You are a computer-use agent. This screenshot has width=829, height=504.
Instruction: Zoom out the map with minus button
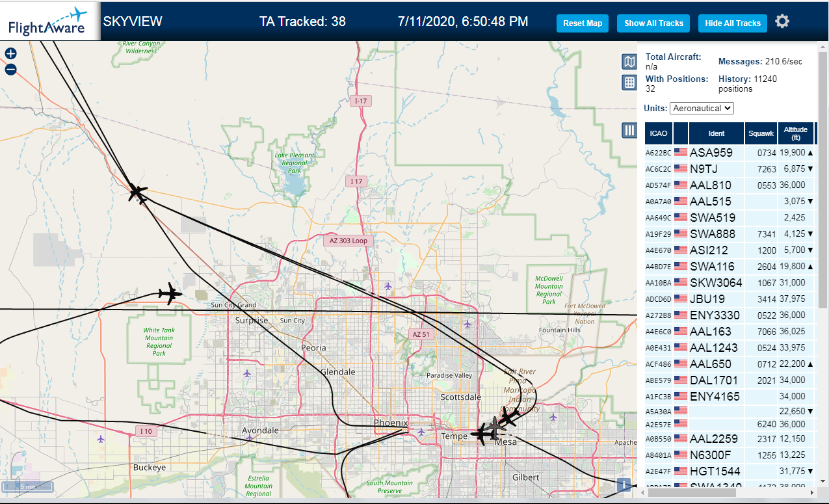(x=10, y=70)
